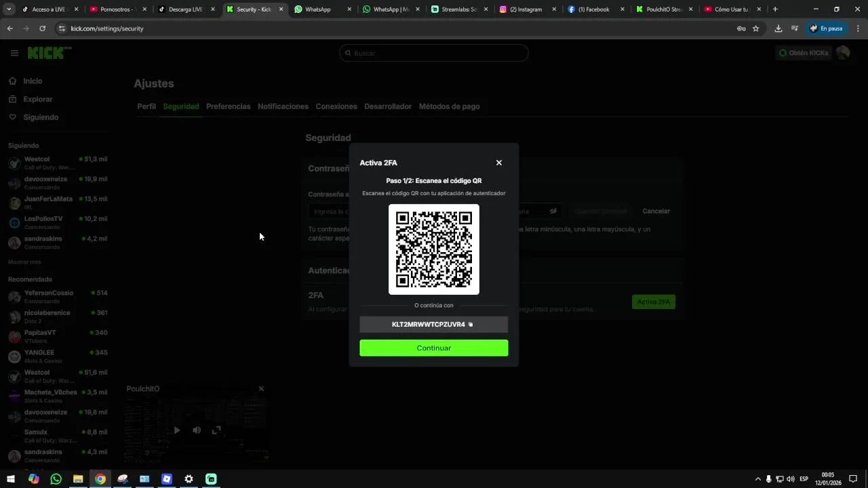This screenshot has width=868, height=488.
Task: Toggle password visibility eye icon
Action: point(553,211)
